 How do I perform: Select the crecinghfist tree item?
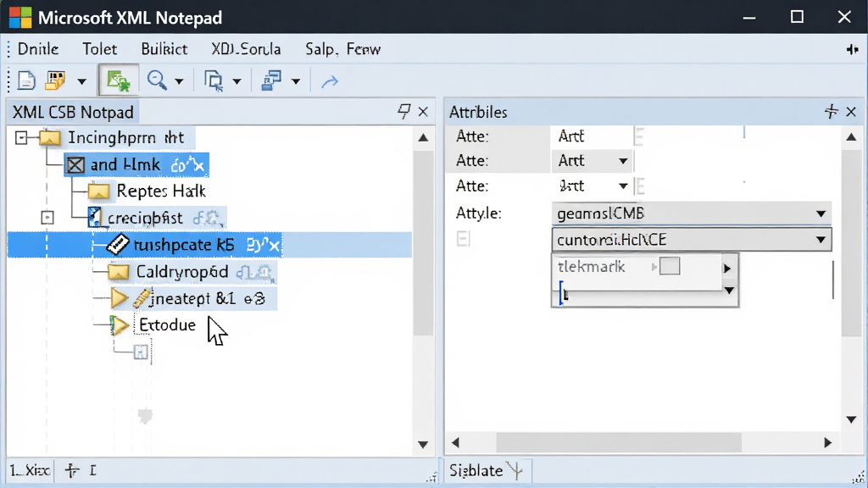click(x=157, y=218)
